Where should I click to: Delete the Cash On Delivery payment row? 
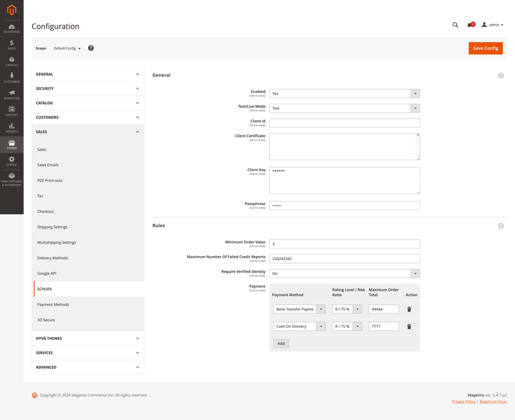pos(409,326)
